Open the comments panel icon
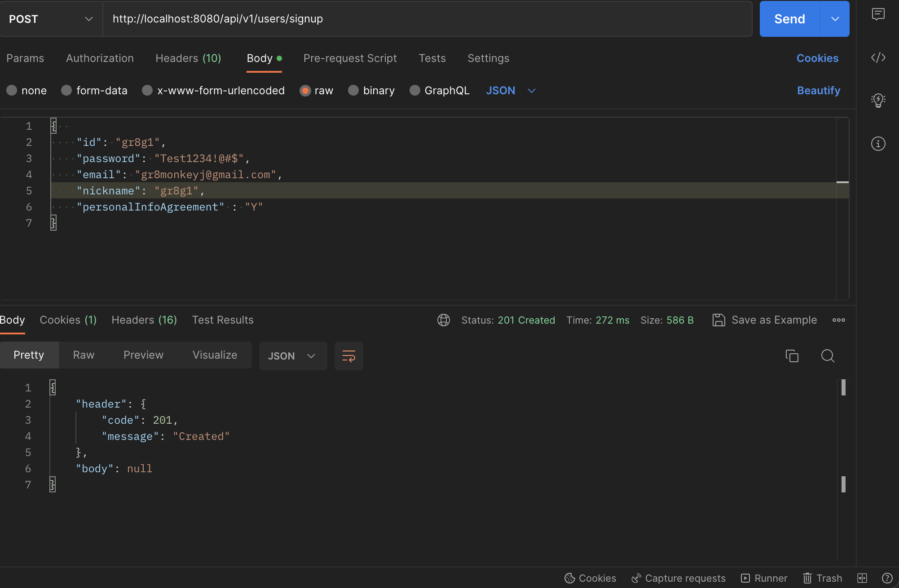 tap(878, 14)
